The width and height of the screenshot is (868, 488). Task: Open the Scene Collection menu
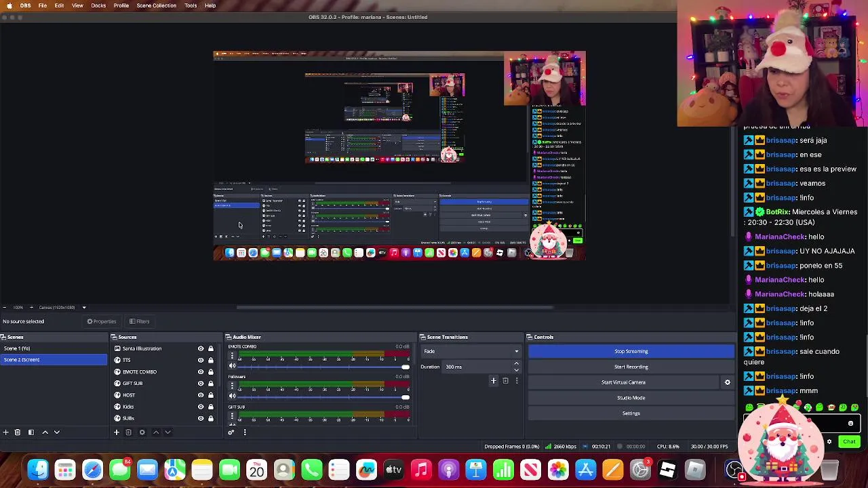pos(156,5)
